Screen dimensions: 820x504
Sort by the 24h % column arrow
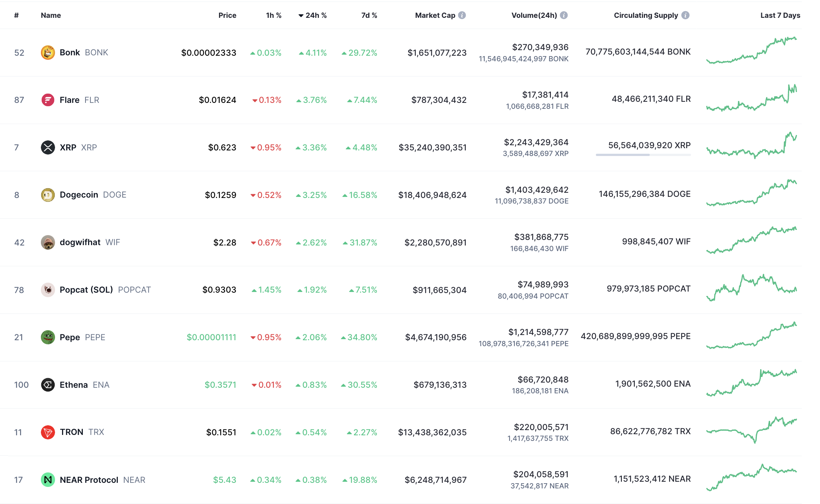pyautogui.click(x=301, y=16)
